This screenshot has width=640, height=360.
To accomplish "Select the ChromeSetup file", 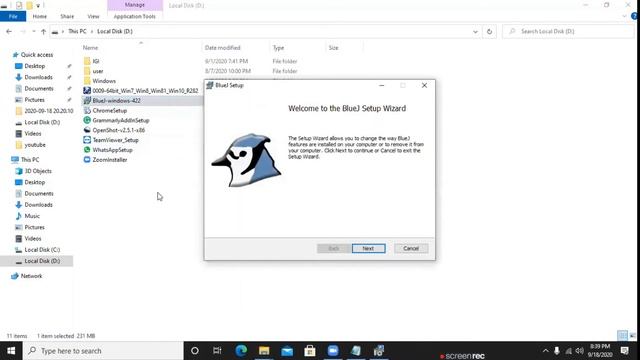I will coord(109,111).
